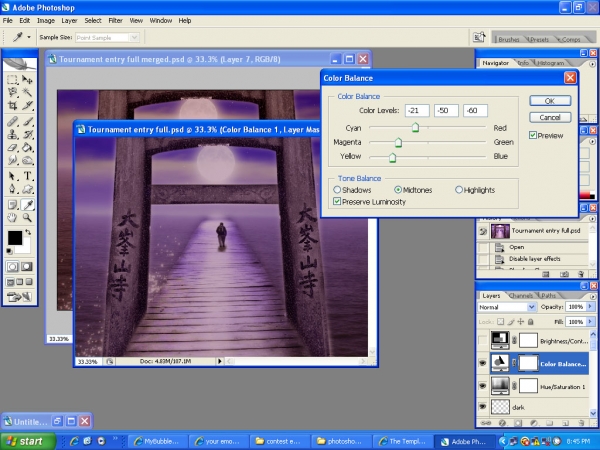Select the Paint Bucket tool
Screen dimensions: 600x450
27,147
